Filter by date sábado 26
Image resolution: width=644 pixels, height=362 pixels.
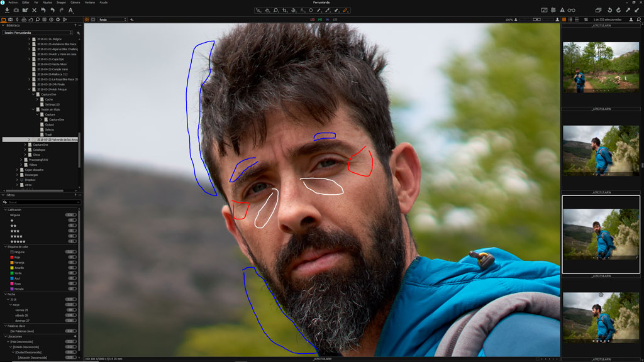21,315
